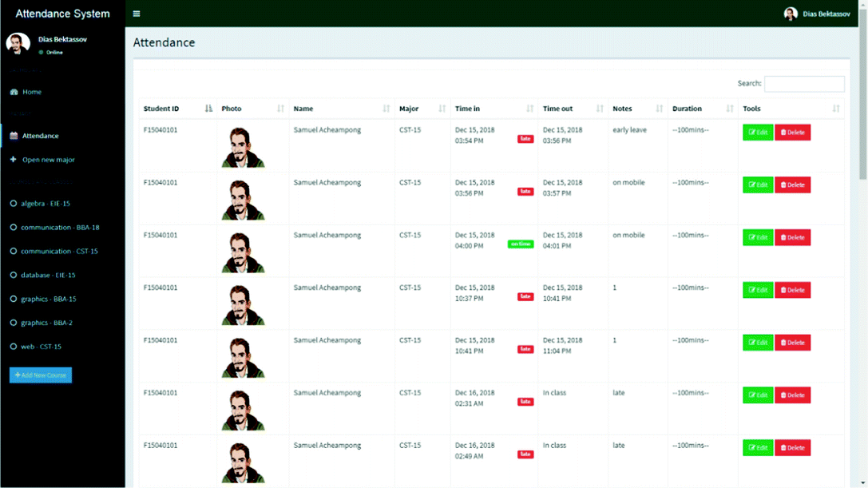The height and width of the screenshot is (488, 868).
Task: Toggle the sidebar hamburger menu icon
Action: (x=137, y=14)
